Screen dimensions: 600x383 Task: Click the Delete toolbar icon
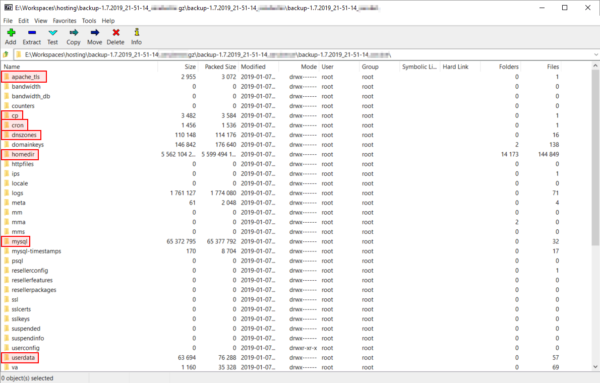pos(116,33)
